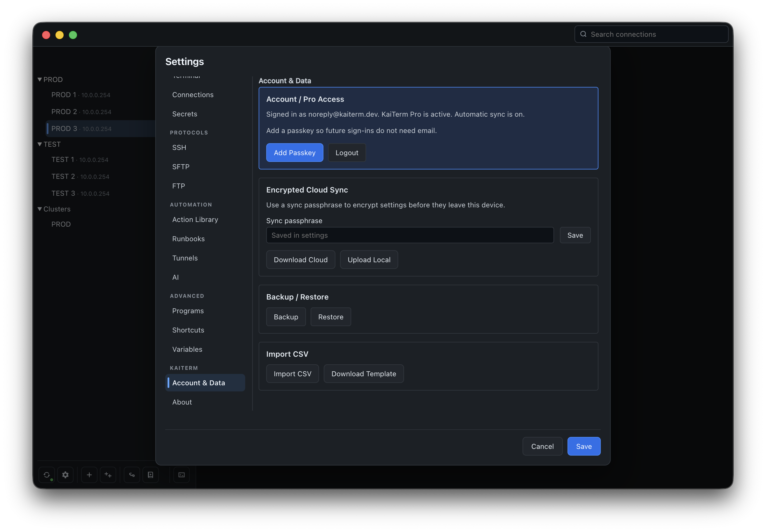Open local terminal via prompt icon

pyautogui.click(x=182, y=475)
